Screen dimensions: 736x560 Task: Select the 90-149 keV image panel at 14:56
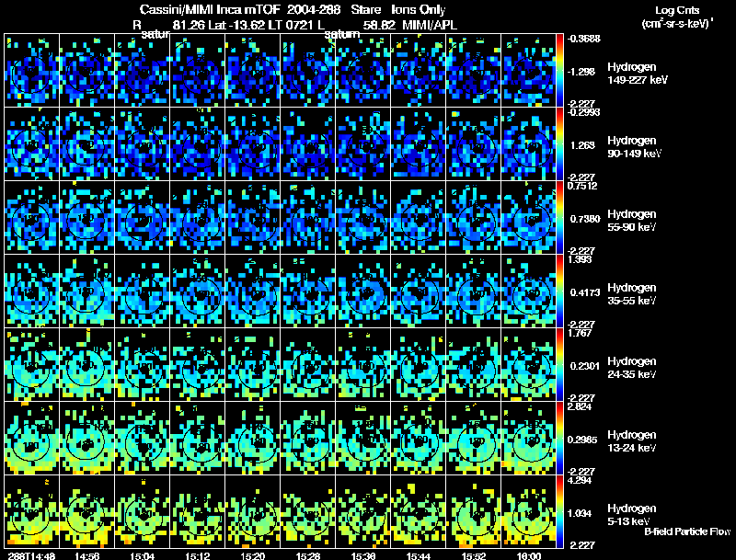click(86, 144)
